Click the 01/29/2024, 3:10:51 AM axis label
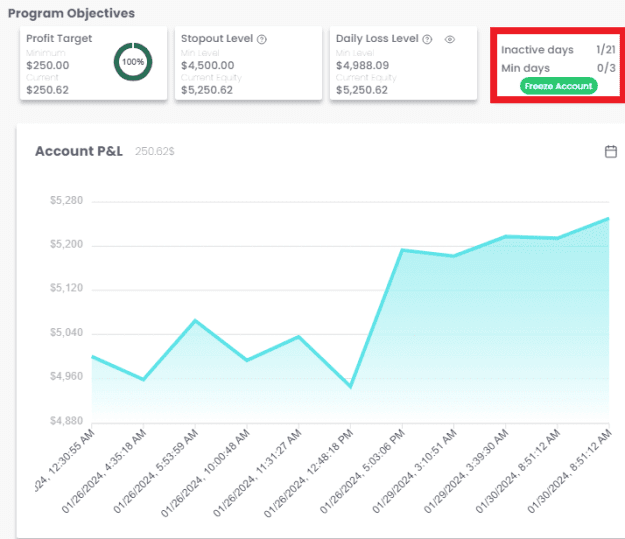Screen dimensions: 625x539 [415, 471]
